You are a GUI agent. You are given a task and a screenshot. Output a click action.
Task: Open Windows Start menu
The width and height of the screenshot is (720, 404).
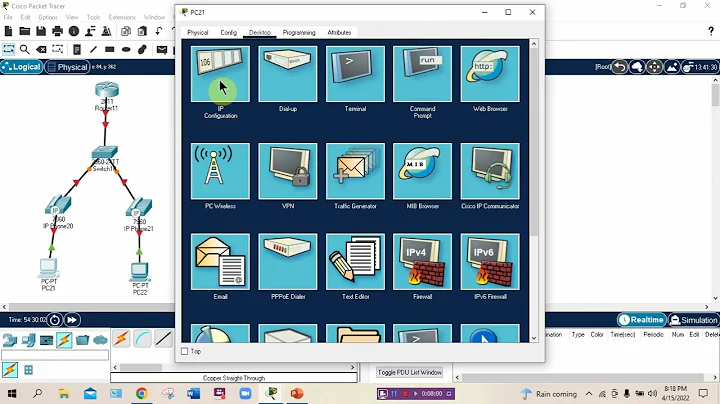pyautogui.click(x=12, y=393)
